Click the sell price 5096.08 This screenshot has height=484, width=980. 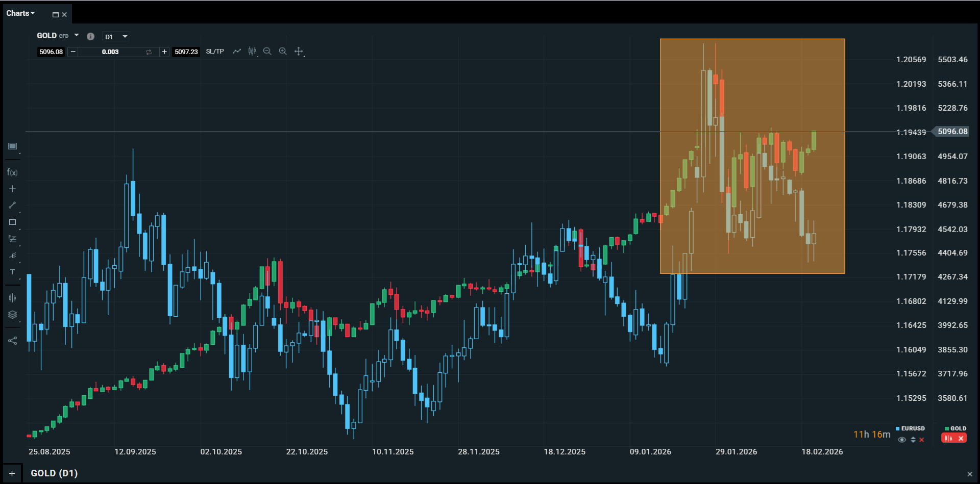point(51,52)
